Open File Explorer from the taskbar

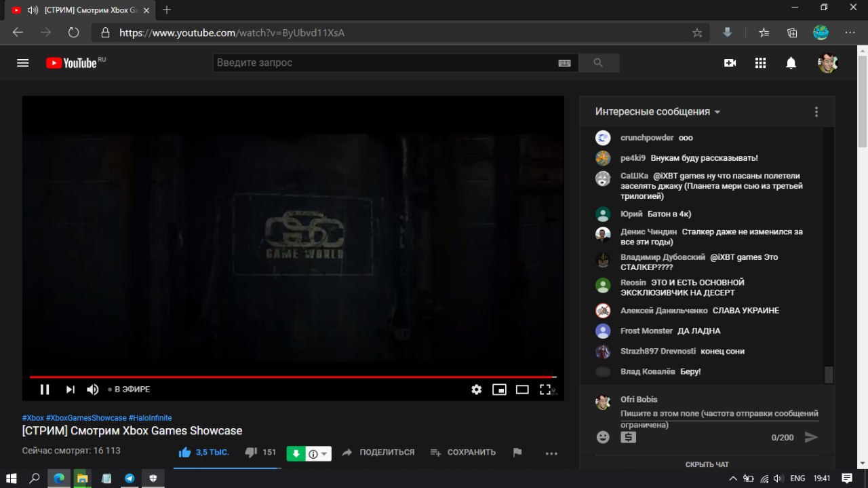coord(82,478)
